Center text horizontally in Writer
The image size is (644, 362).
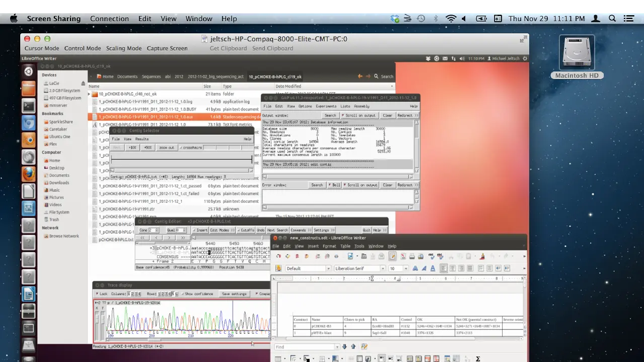pos(452,268)
